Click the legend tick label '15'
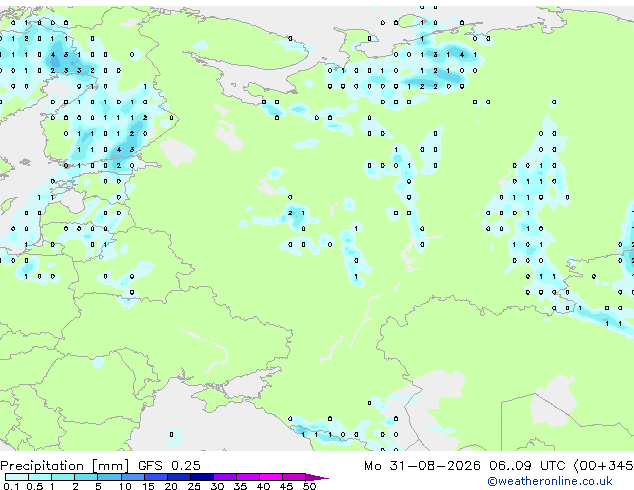This screenshot has width=634, height=490. click(x=148, y=486)
